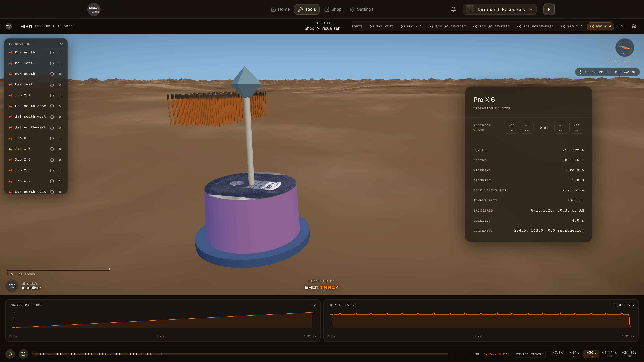Focus camera on MaX east device

52,63
